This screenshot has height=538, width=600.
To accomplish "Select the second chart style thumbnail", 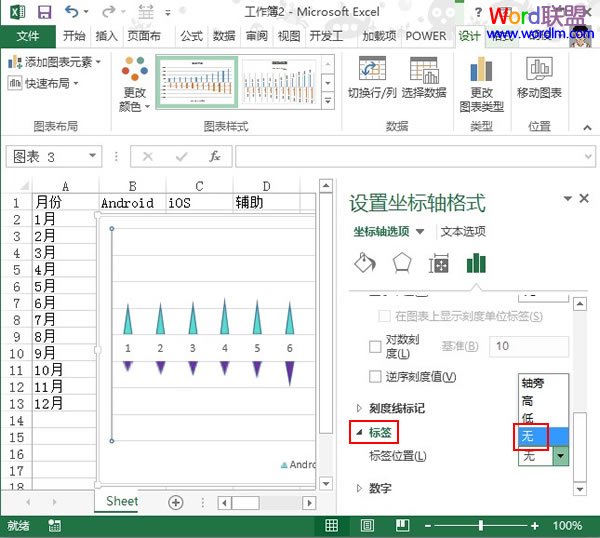I will coord(280,82).
